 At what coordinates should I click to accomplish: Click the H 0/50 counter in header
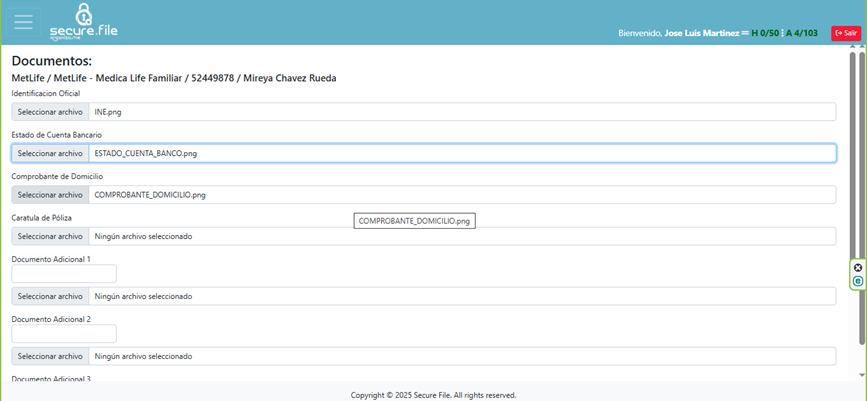pos(765,33)
